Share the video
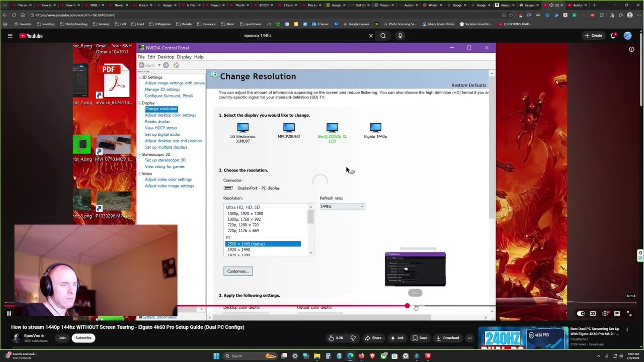 tap(373, 338)
